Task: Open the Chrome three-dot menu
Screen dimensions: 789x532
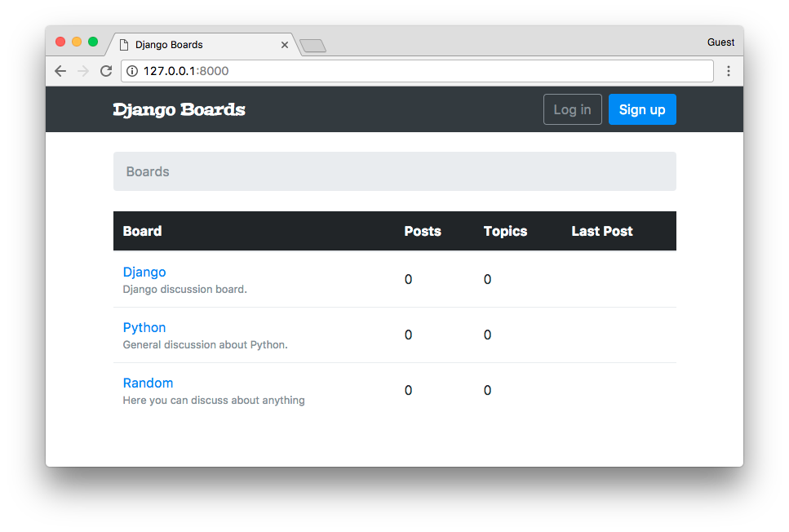Action: (728, 71)
